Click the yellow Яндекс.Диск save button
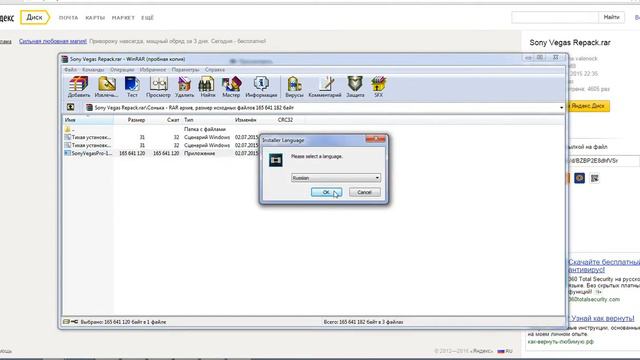The width and height of the screenshot is (640, 360). tap(589, 106)
